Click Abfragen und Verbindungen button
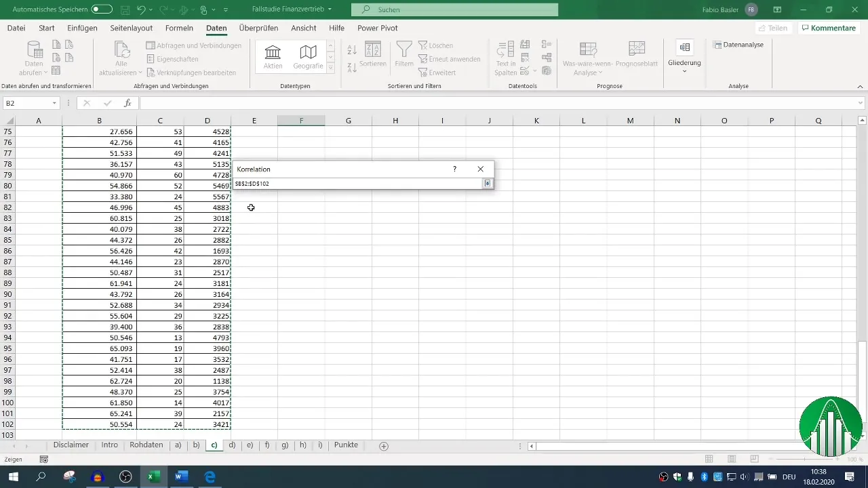 (194, 45)
